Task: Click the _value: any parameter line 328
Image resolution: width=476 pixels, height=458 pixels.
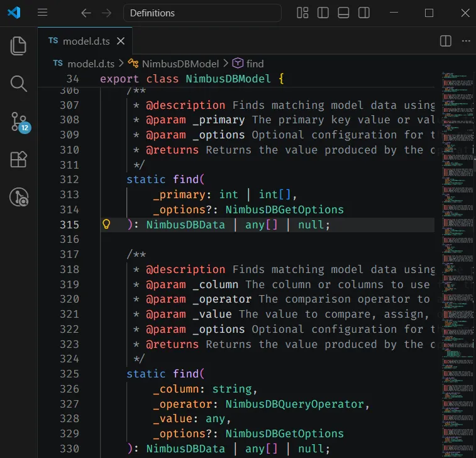Action: tap(192, 419)
